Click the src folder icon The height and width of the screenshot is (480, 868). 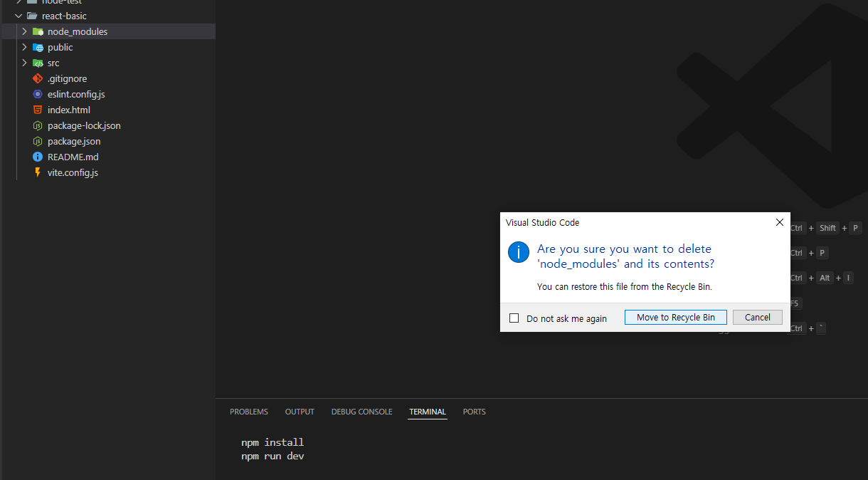pos(38,63)
